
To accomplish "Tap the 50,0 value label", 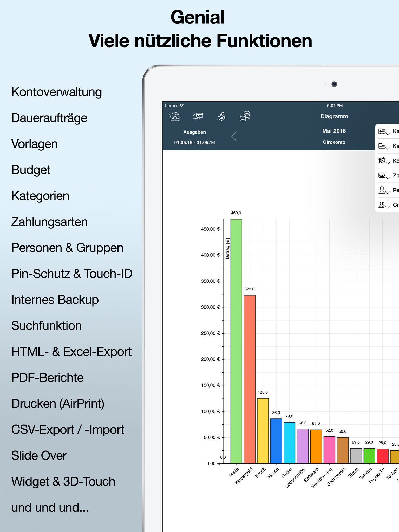I will (x=343, y=431).
